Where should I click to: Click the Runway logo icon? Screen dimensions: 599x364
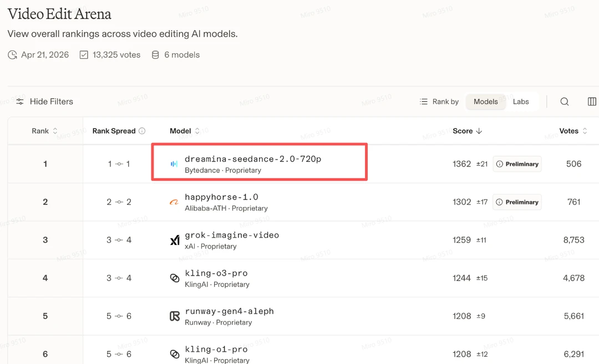point(175,316)
